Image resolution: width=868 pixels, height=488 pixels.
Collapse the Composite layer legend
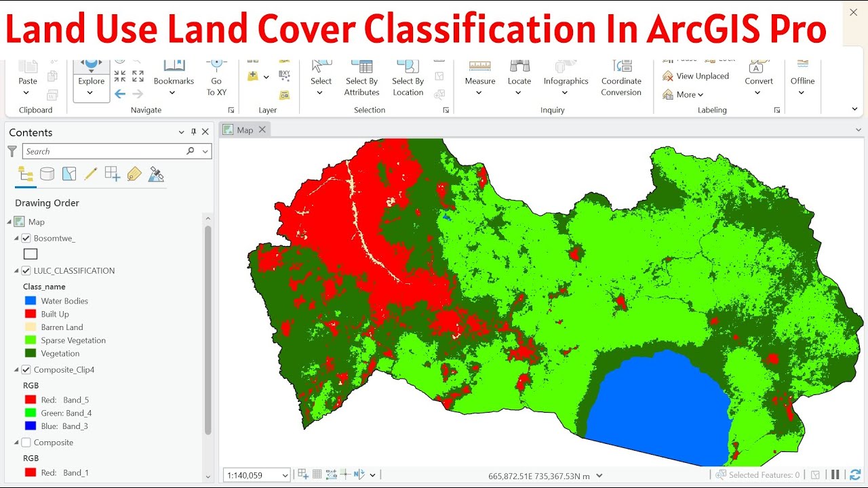17,442
